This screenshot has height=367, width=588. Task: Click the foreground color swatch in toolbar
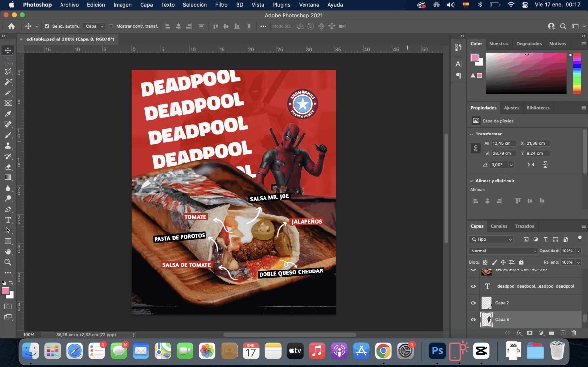click(5, 291)
